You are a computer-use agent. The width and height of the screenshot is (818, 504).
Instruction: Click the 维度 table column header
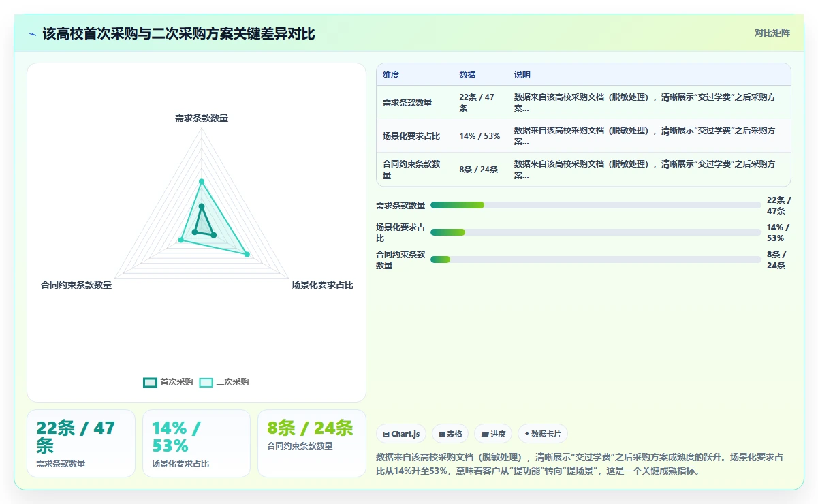[391, 75]
